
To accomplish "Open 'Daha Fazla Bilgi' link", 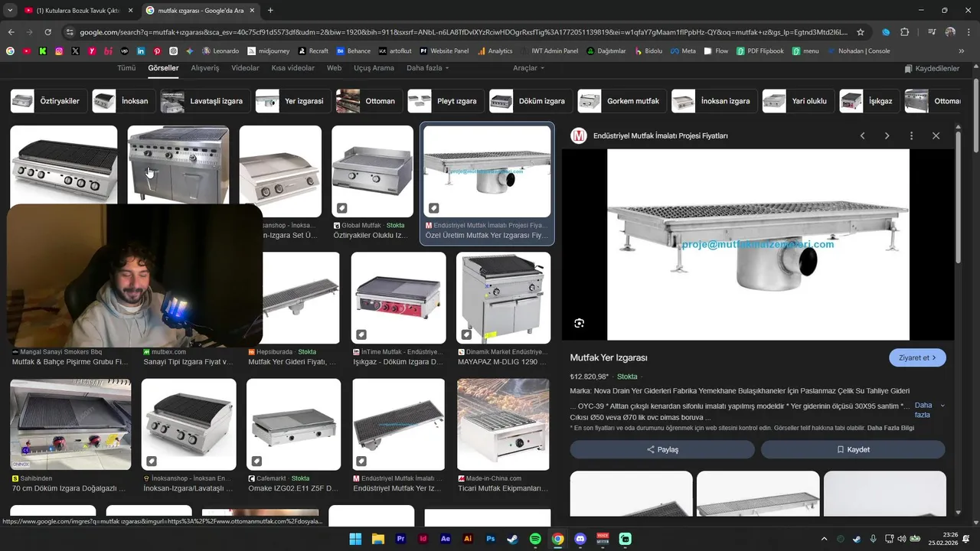I will pyautogui.click(x=890, y=428).
